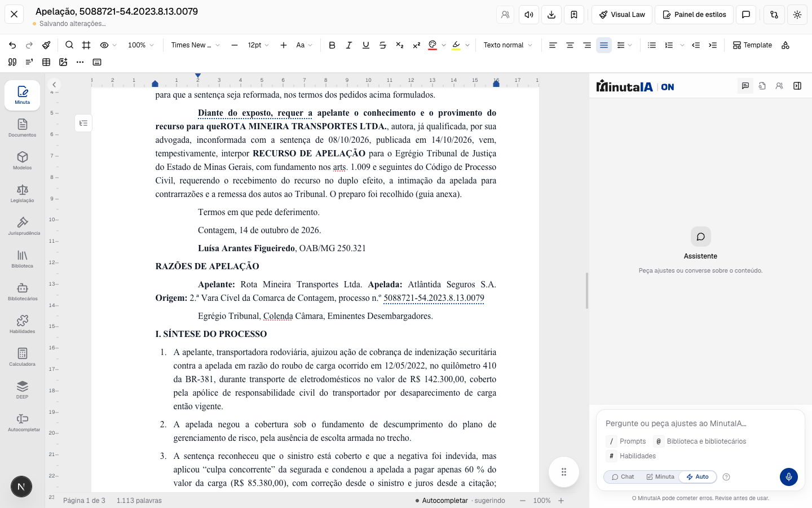The width and height of the screenshot is (812, 508).
Task: Toggle bold formatting
Action: coord(332,45)
